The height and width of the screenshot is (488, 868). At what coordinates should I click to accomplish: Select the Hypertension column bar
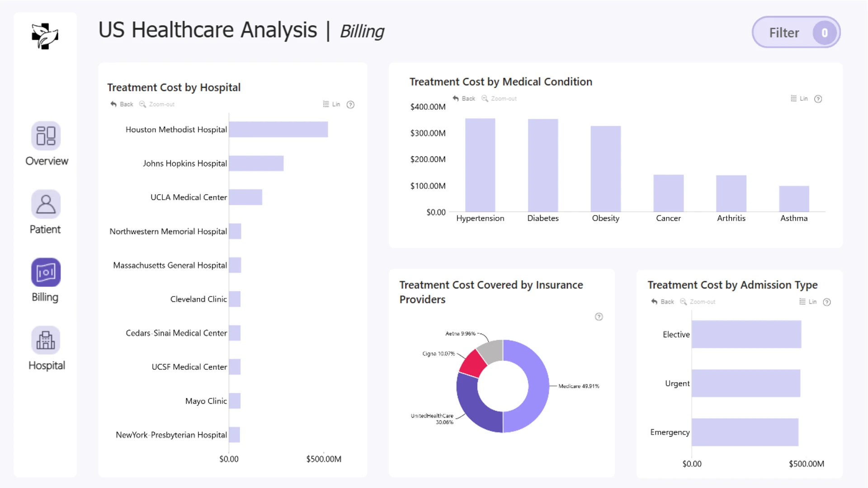point(480,165)
